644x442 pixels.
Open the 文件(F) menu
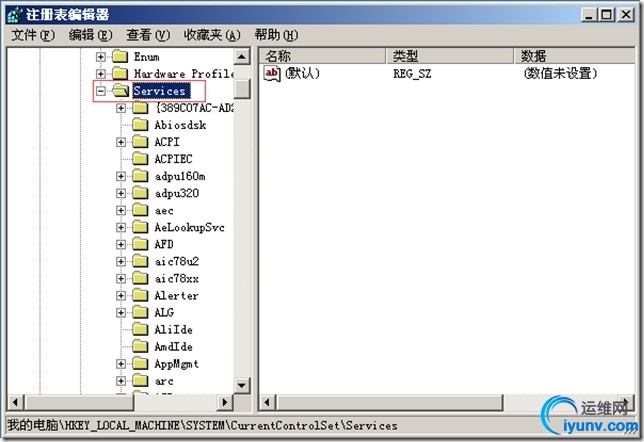[x=32, y=35]
